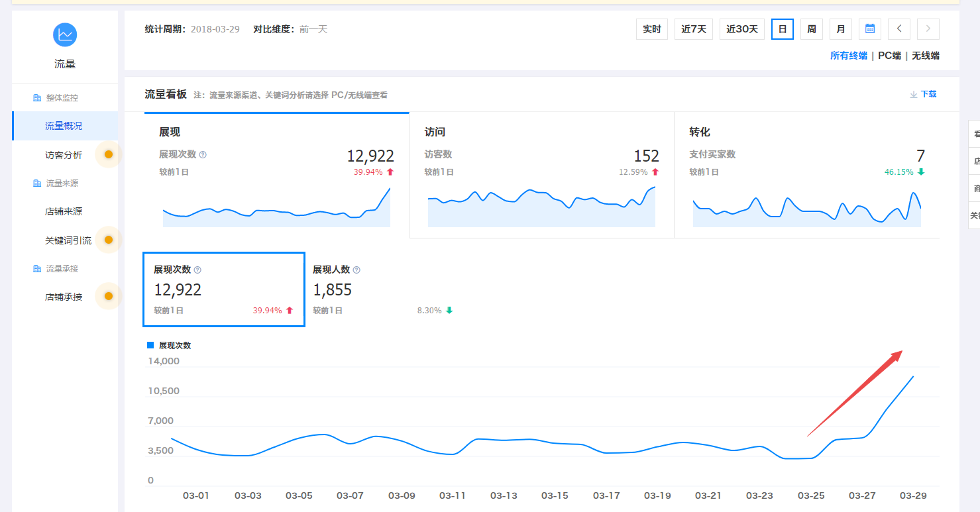
Task: Click the 下载 download link text
Action: click(928, 94)
